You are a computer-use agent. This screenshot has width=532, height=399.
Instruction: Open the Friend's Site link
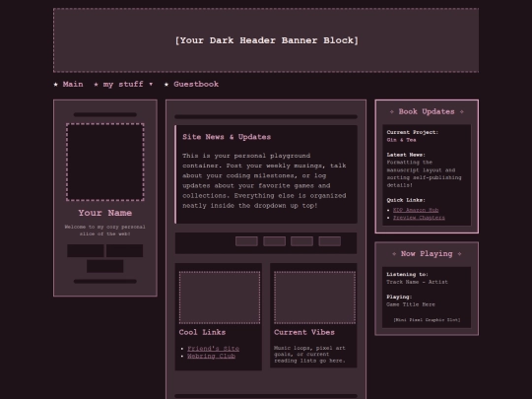click(213, 349)
